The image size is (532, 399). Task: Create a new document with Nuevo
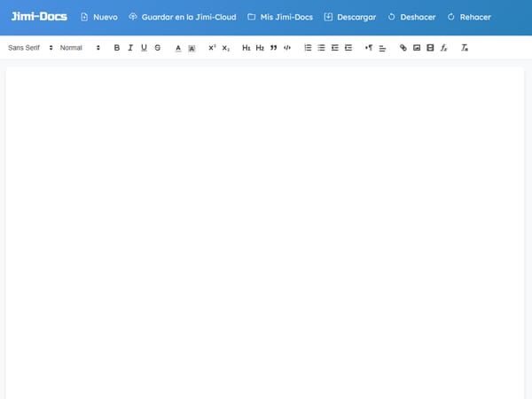(99, 17)
